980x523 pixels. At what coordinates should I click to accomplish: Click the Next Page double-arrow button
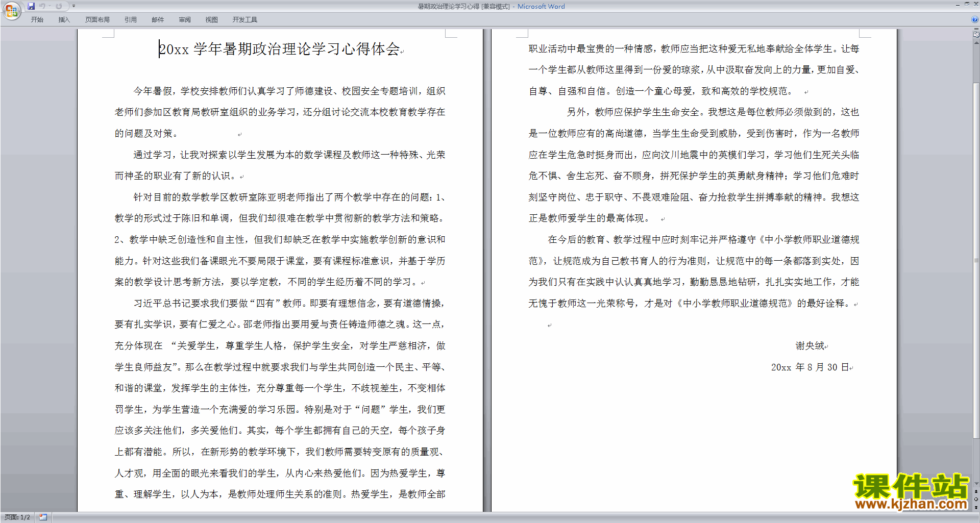click(976, 508)
